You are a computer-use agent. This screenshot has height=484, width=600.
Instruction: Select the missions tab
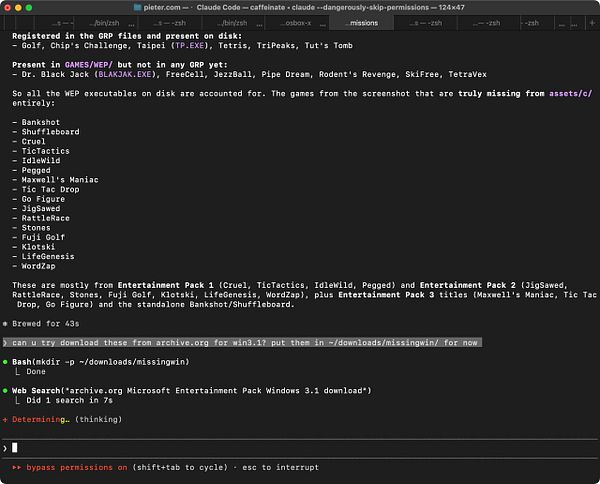pyautogui.click(x=361, y=23)
